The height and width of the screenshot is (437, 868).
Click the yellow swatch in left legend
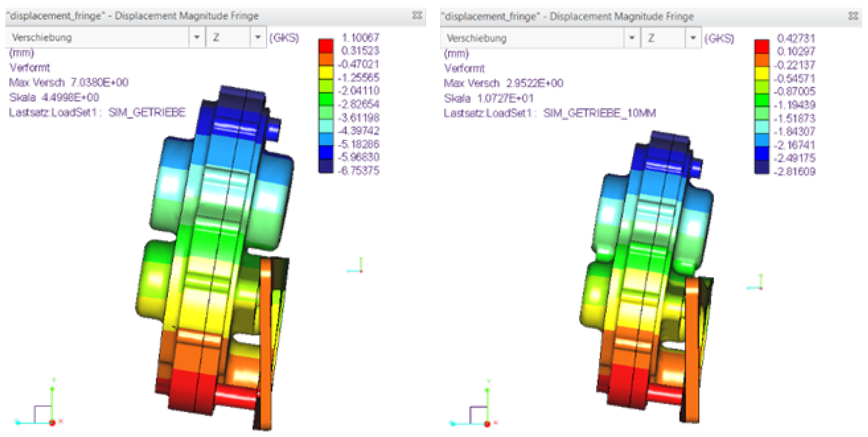[326, 72]
